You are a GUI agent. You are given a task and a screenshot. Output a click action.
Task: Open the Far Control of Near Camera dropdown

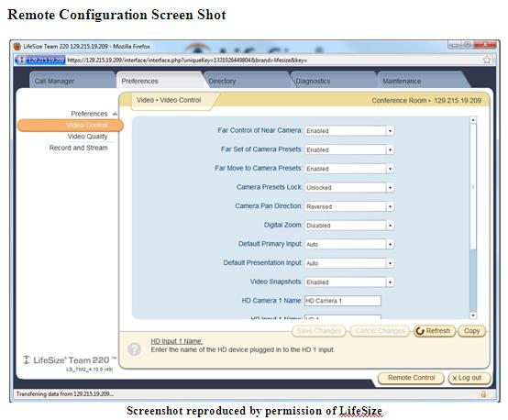tap(349, 131)
